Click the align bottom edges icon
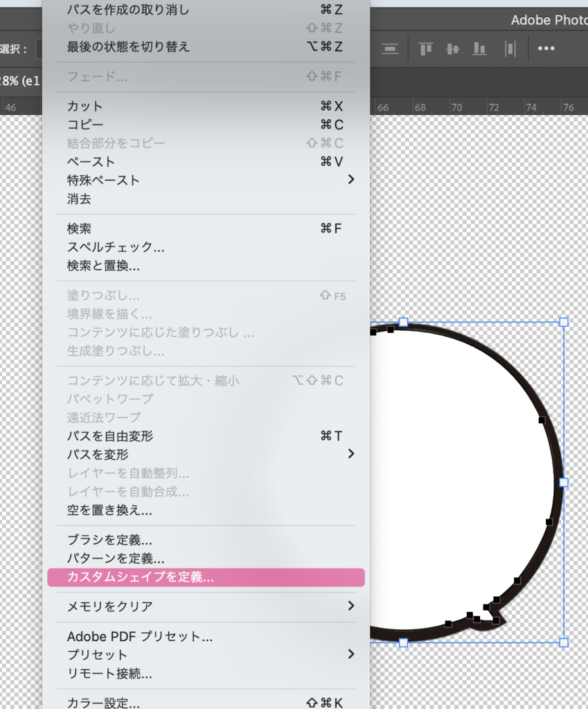Viewport: 588px width, 709px height. click(479, 48)
